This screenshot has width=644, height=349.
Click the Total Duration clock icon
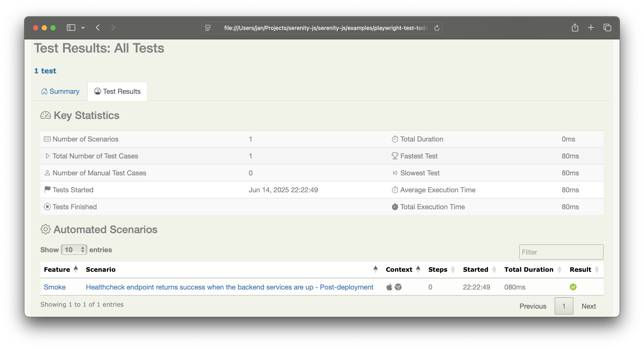[x=395, y=139]
